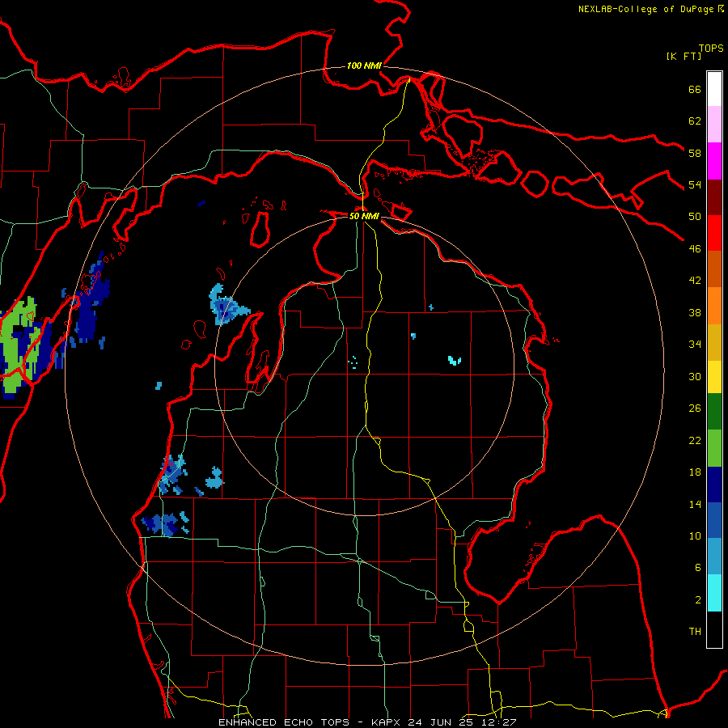Screen dimensions: 728x728
Task: Select the gold legend swatch
Action: pos(714,342)
